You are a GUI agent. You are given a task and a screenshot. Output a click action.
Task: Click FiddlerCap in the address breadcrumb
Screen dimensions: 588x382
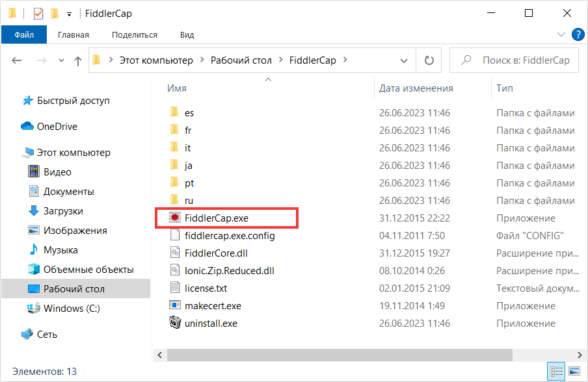[313, 60]
